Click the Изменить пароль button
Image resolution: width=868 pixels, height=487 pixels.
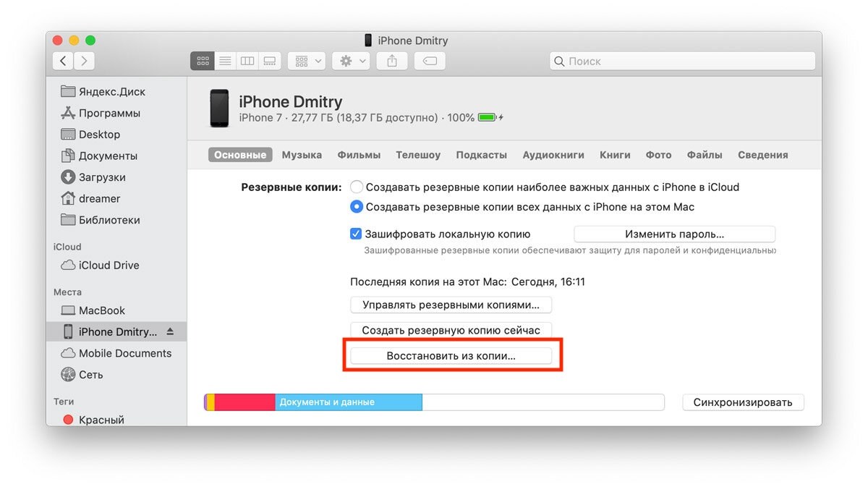click(674, 234)
